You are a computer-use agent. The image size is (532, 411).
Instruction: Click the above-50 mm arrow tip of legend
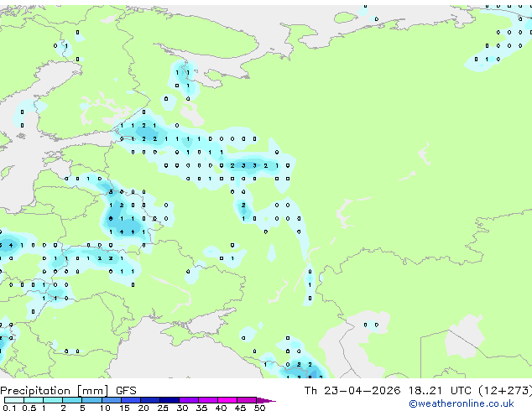click(x=266, y=400)
